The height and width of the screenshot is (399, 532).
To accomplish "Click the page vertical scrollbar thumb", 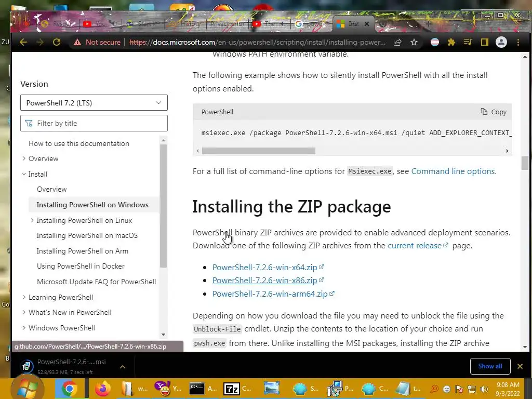I will tap(525, 163).
